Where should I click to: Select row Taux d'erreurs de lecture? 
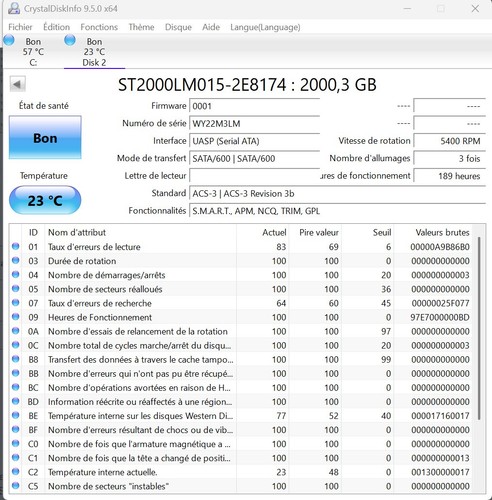[x=241, y=247]
